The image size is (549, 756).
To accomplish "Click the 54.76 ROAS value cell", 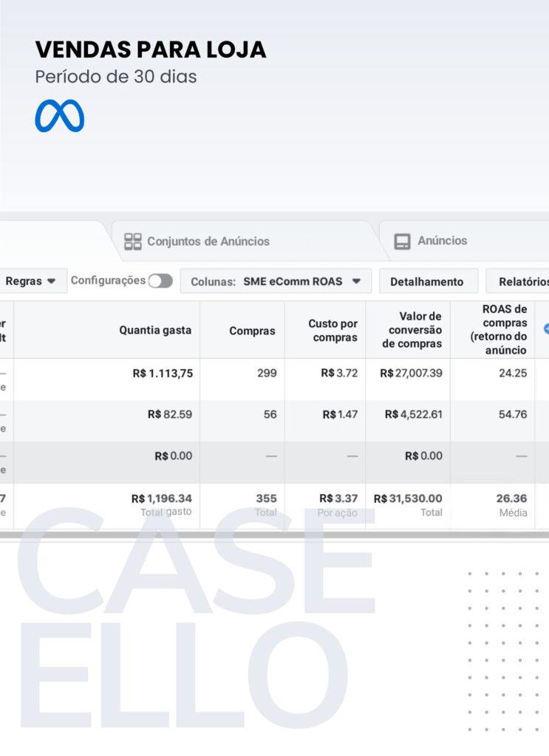I will 512,415.
